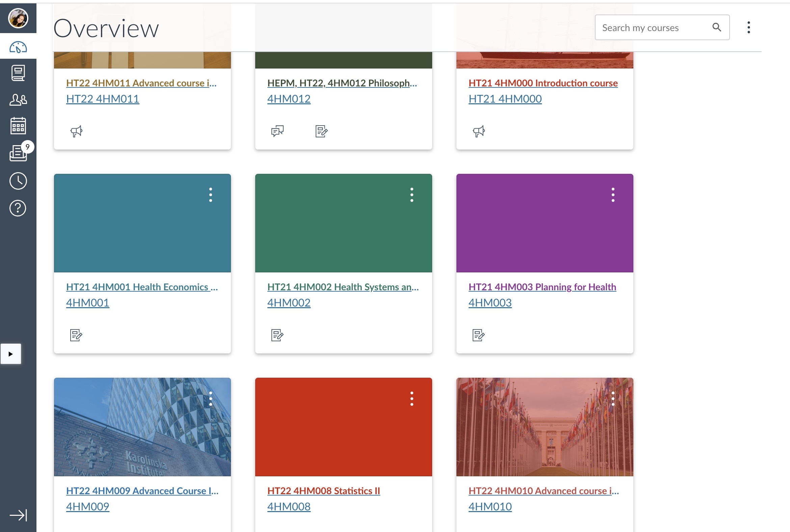Open options menu on 4HM001 Health Economics card
This screenshot has height=532, width=790.
(211, 195)
